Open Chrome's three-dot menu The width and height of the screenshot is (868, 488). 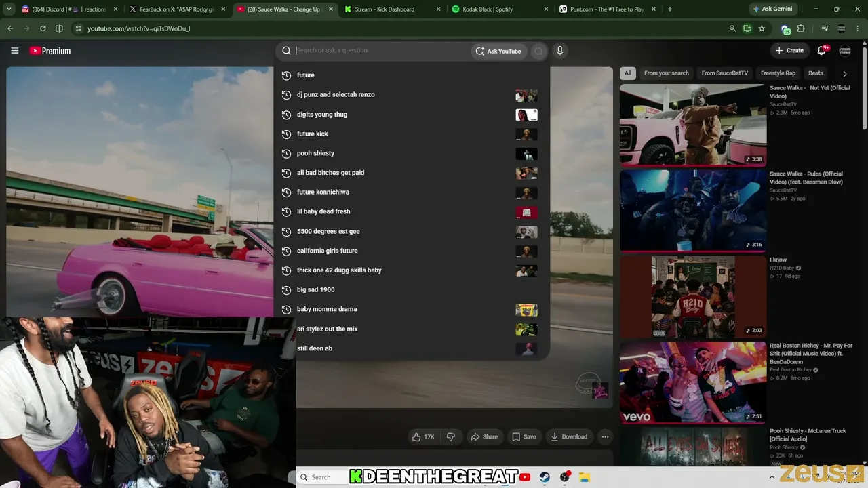coord(858,28)
